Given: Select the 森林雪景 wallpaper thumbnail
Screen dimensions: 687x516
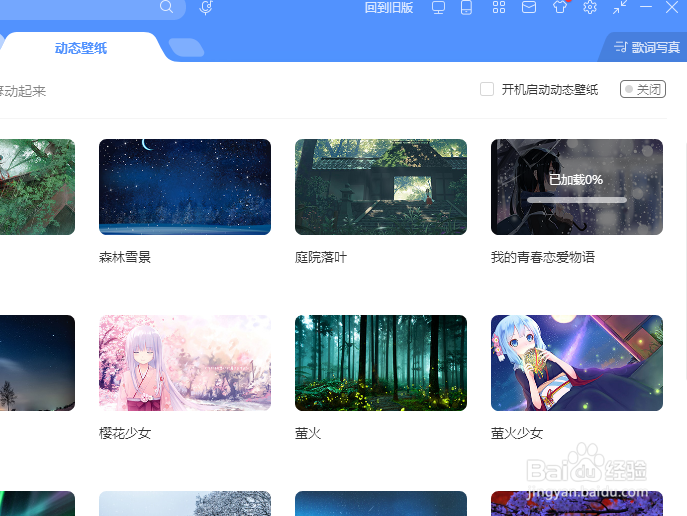Looking at the screenshot, I should coord(185,187).
